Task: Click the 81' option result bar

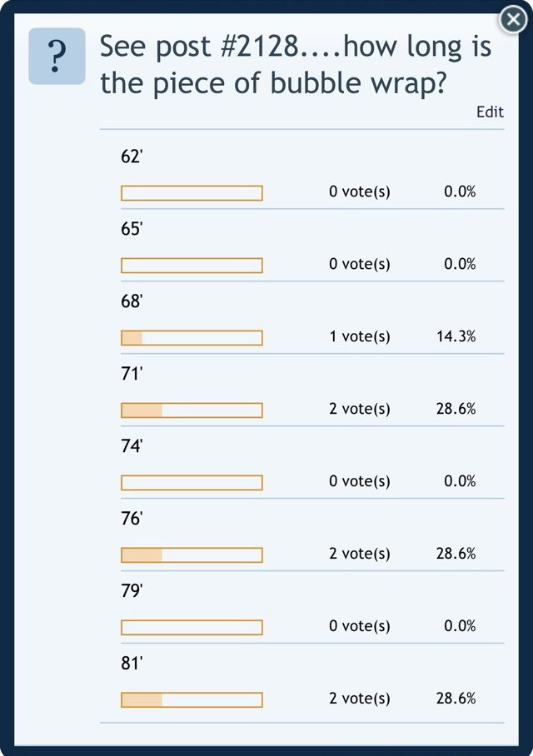Action: coord(192,699)
